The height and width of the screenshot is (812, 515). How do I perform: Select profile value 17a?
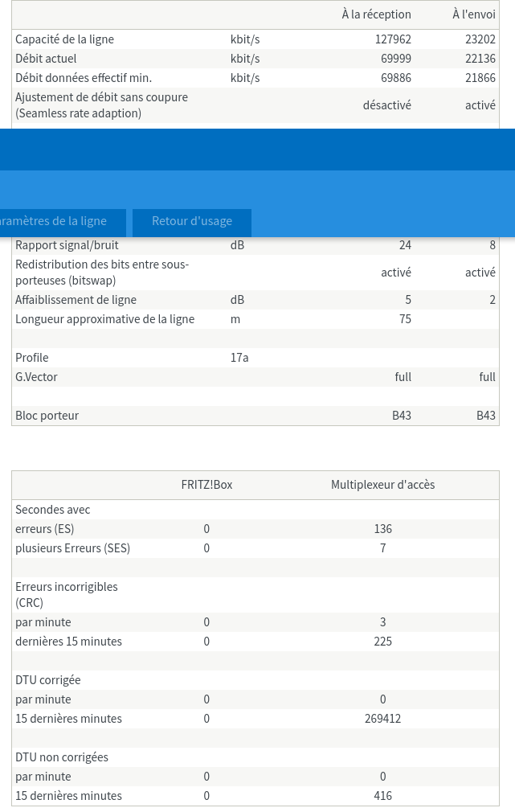[239, 358]
